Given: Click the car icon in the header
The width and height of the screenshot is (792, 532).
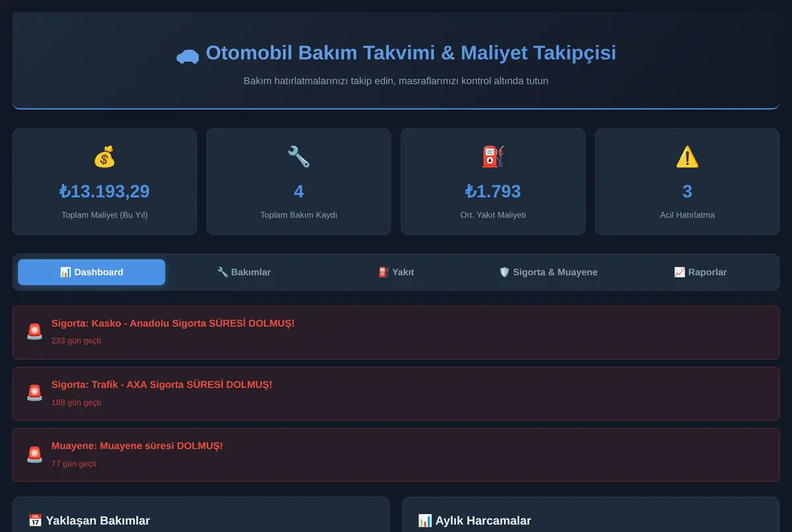Looking at the screenshot, I should (x=187, y=56).
